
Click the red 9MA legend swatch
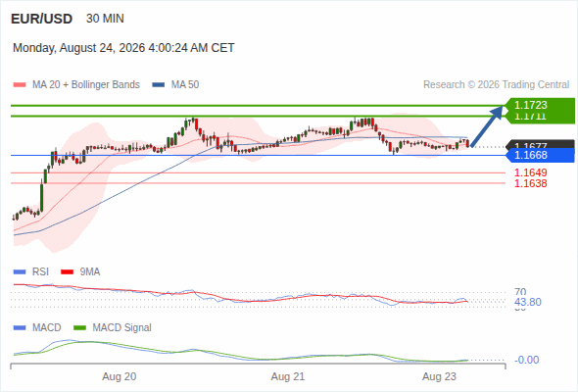pyautogui.click(x=67, y=272)
